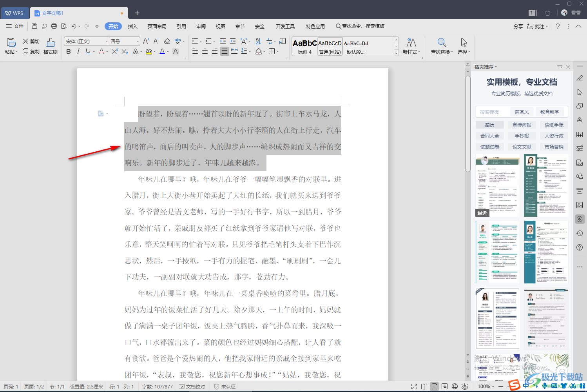Sort text with the A-Z sort icon
Viewport: 587px width, 392px height.
point(258,41)
